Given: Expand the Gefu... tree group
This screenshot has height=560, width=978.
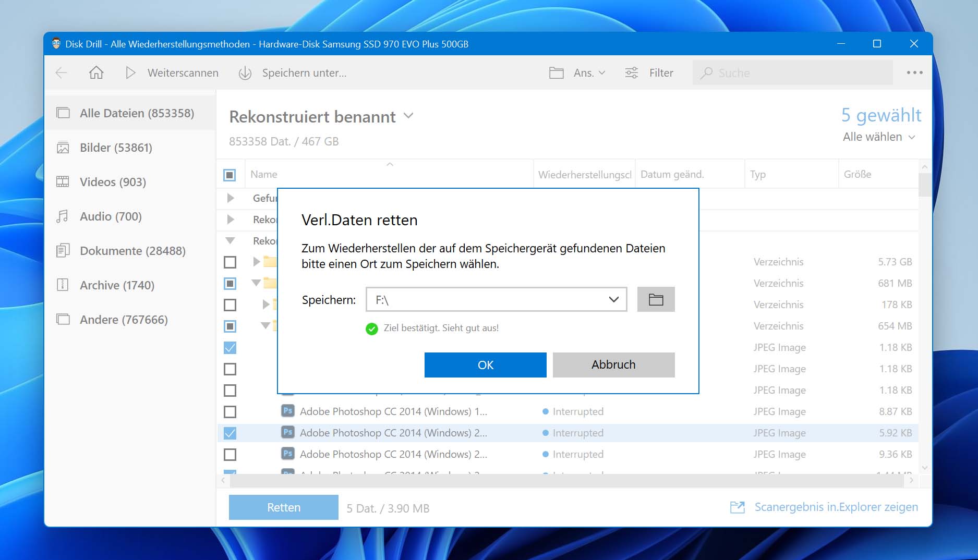Looking at the screenshot, I should pyautogui.click(x=231, y=198).
